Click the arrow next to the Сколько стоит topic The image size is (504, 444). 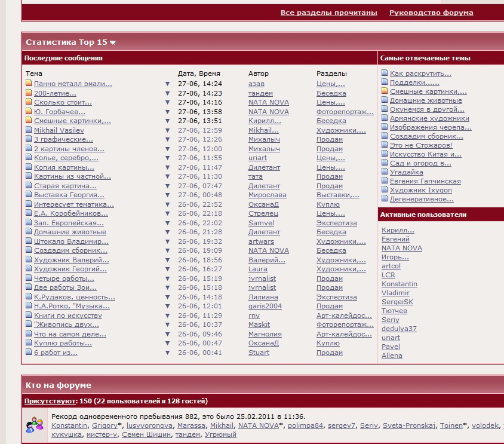[167, 103]
